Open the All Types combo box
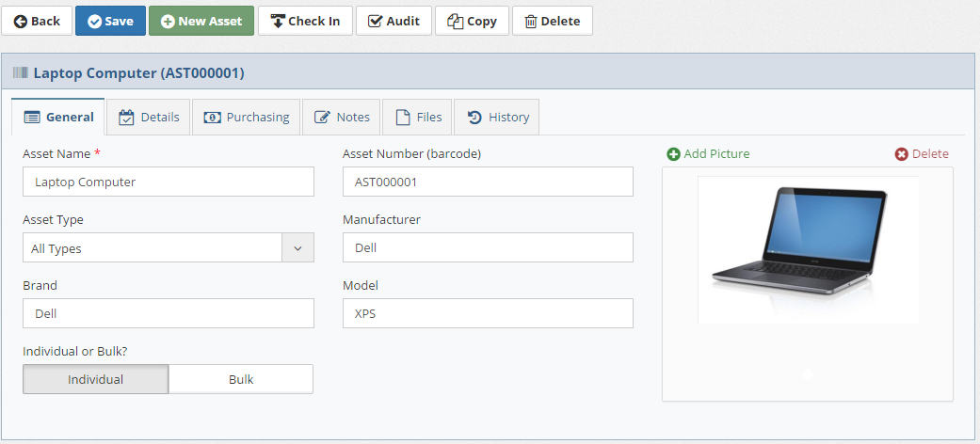 tap(169, 248)
